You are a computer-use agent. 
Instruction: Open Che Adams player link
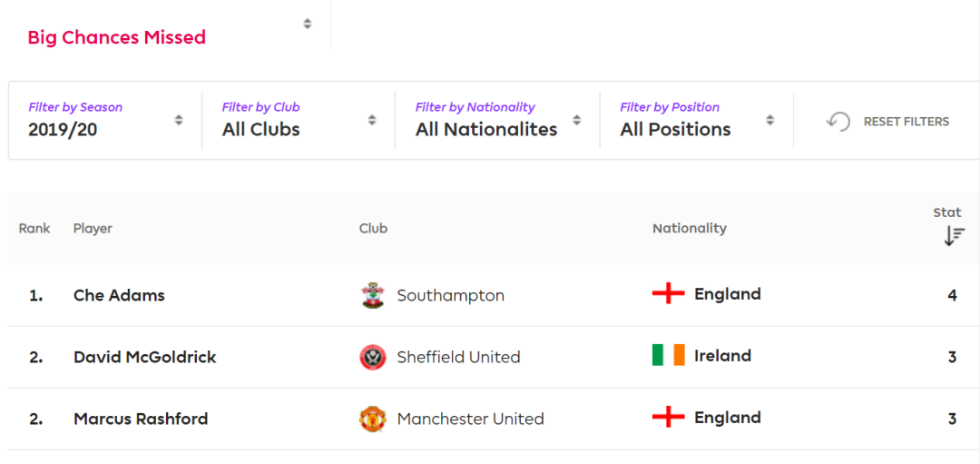click(x=119, y=295)
